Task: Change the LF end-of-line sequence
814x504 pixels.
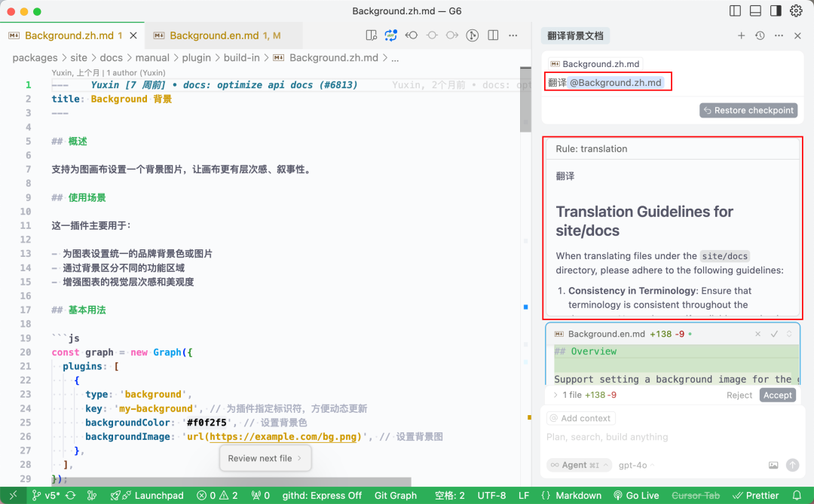Action: point(524,495)
